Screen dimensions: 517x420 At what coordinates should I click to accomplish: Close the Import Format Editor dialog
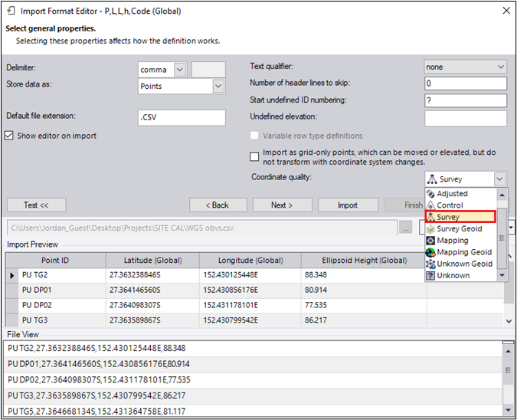(506, 11)
